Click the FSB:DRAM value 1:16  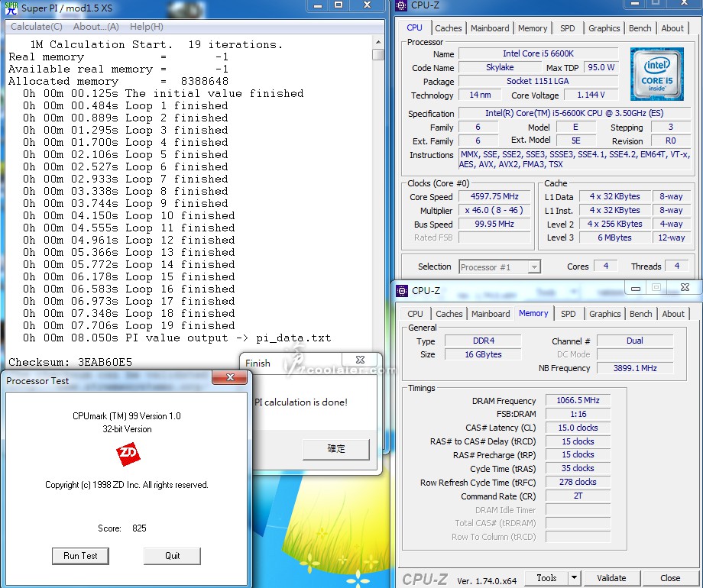[578, 414]
